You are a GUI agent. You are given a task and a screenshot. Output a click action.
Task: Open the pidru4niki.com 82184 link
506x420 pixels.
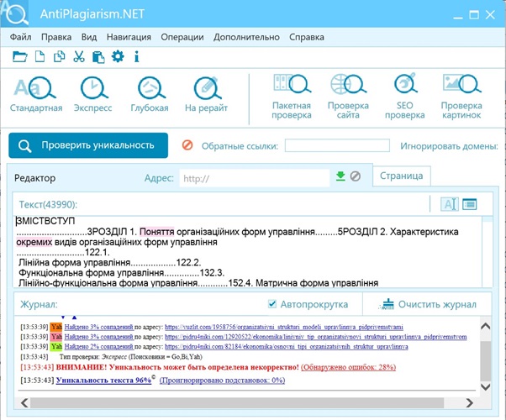287,346
